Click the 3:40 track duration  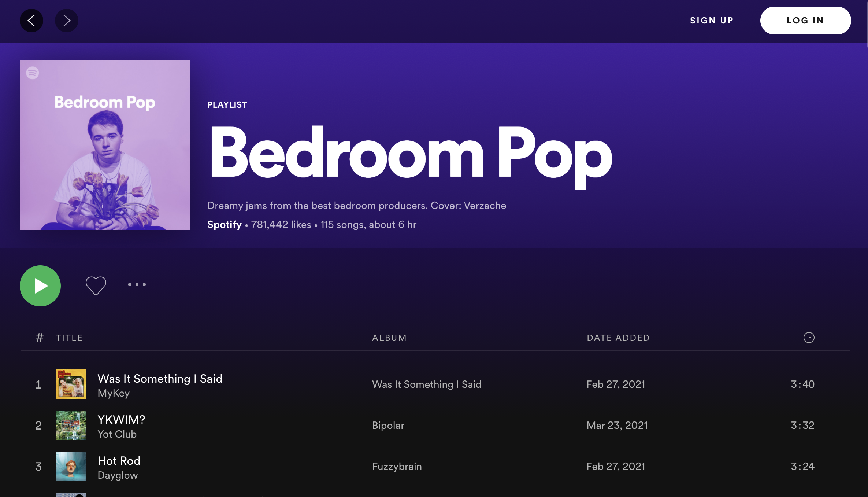802,384
